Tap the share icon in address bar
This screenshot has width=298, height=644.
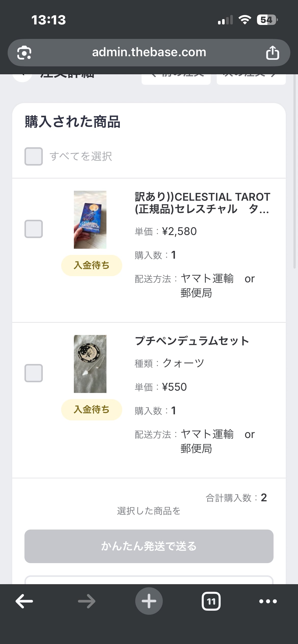point(272,53)
